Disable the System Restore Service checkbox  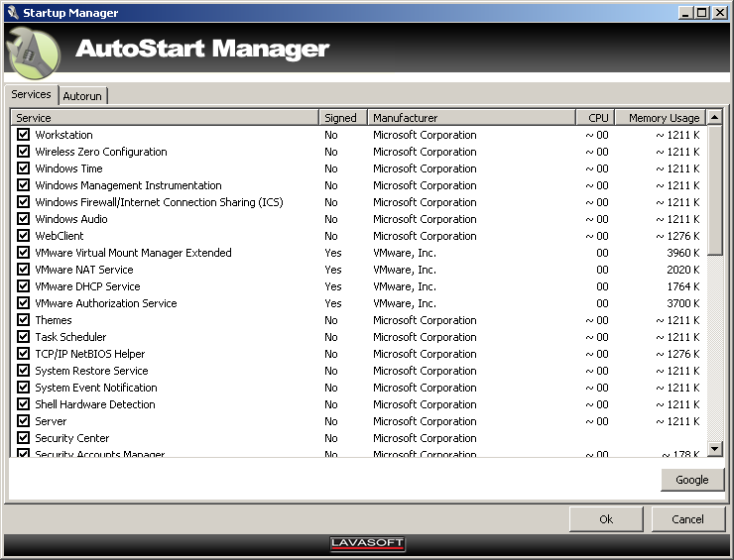(23, 370)
